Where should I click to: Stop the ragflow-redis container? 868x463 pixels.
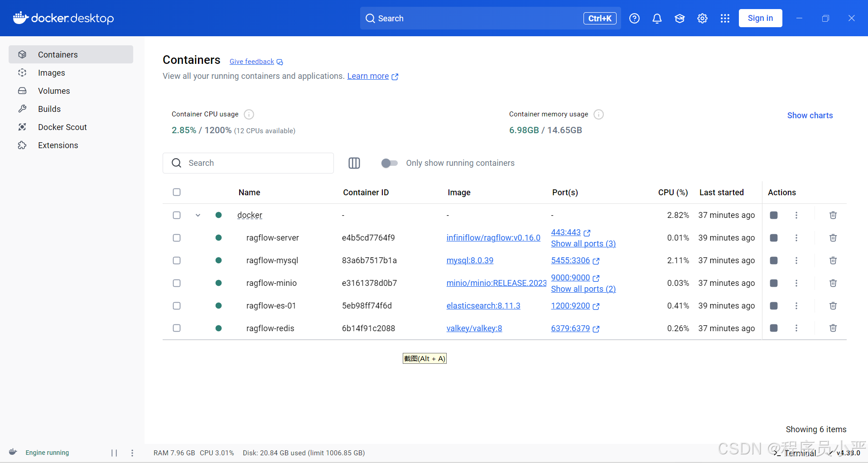774,328
